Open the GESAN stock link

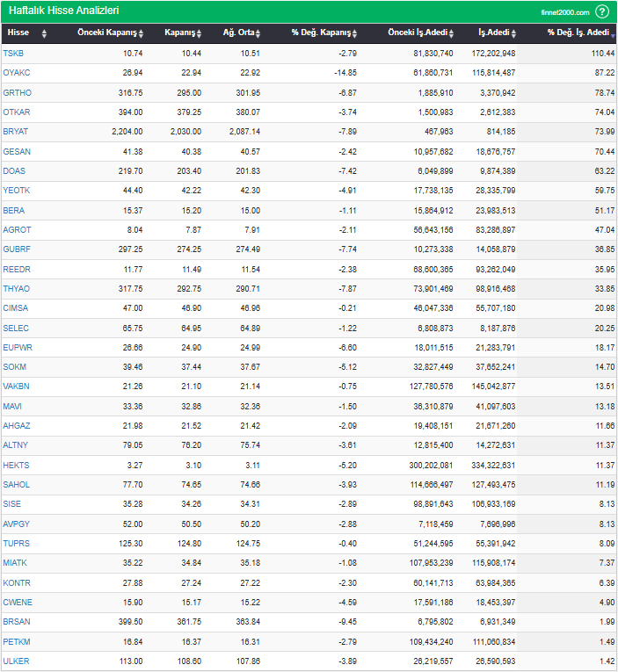tap(17, 152)
